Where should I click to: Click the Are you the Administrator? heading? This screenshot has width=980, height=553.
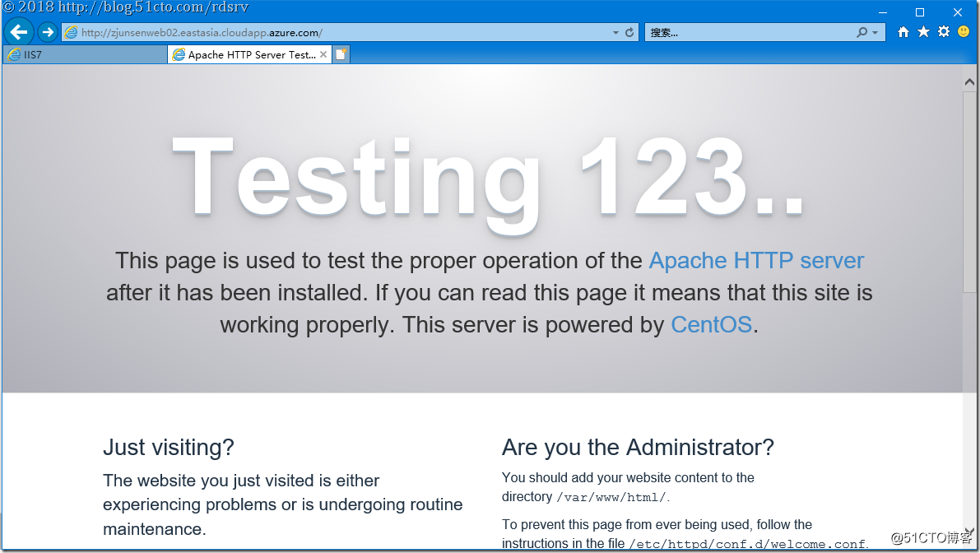pos(639,448)
